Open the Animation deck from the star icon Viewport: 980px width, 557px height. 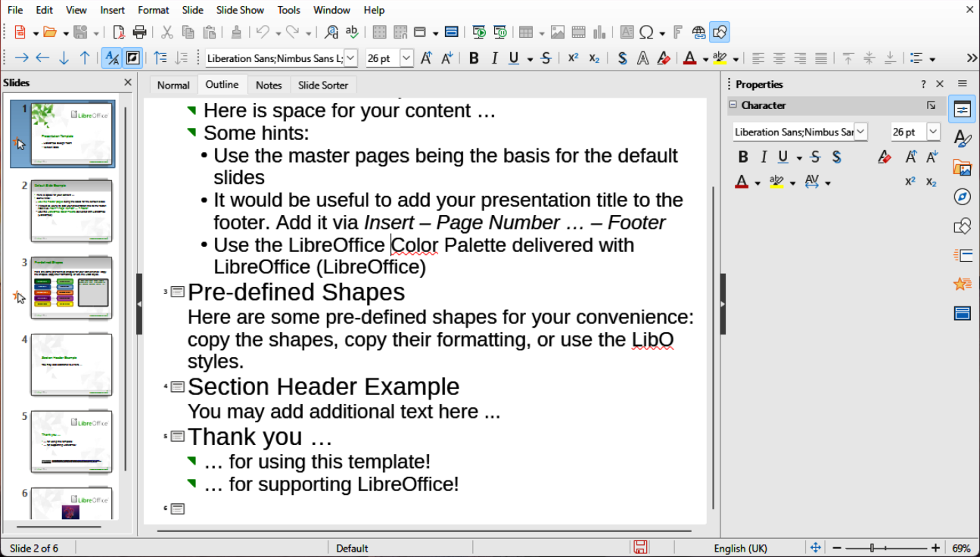(962, 284)
